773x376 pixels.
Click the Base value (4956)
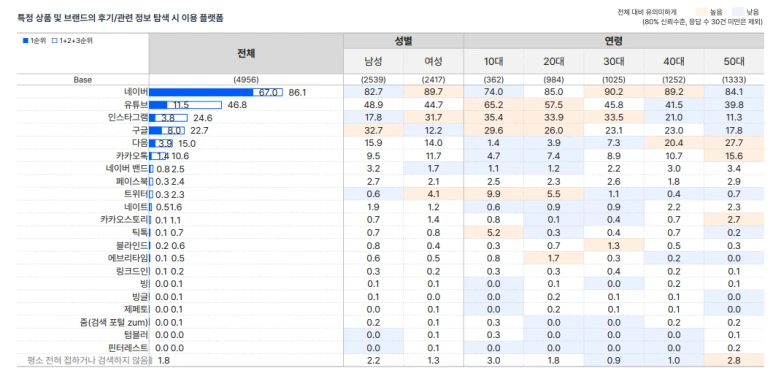[x=246, y=79]
